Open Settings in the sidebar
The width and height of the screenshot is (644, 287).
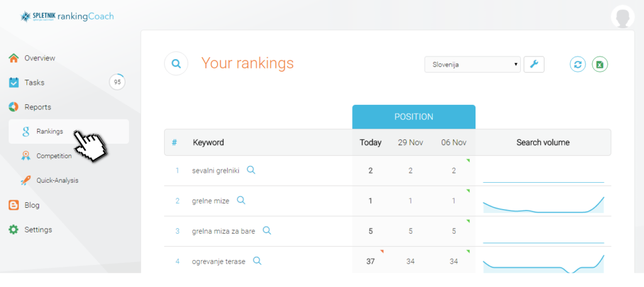(x=38, y=230)
